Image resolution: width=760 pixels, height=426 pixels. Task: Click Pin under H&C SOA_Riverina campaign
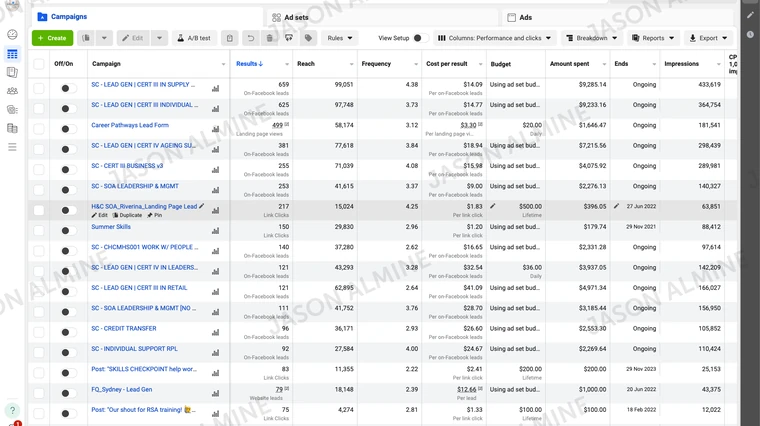tap(155, 215)
